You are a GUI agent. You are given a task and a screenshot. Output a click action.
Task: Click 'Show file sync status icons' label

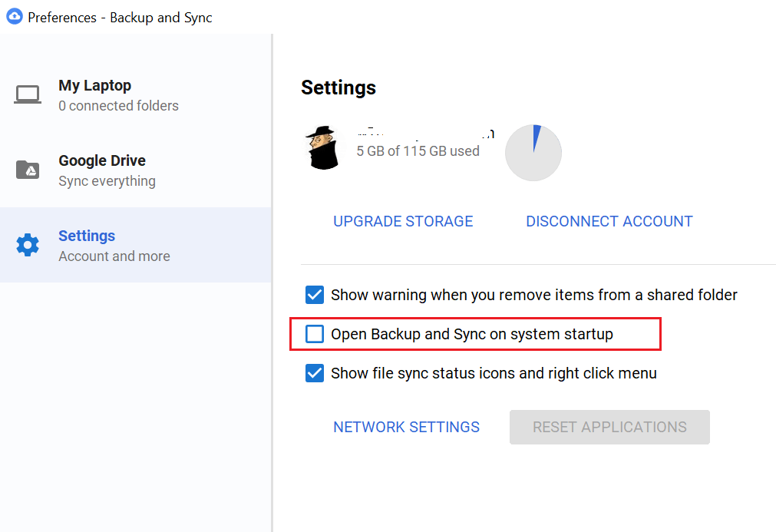tap(494, 374)
